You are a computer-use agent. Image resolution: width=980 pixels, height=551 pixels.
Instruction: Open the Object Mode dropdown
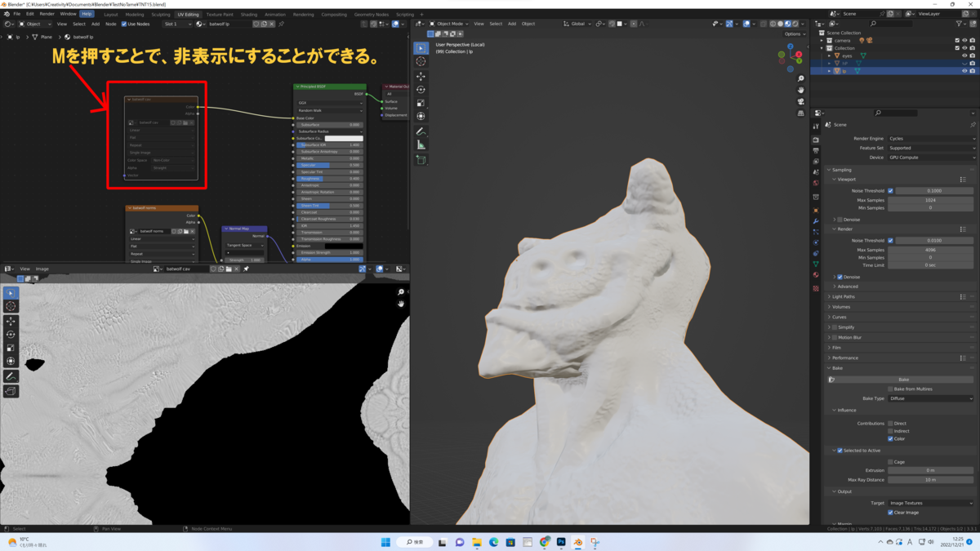pos(450,24)
